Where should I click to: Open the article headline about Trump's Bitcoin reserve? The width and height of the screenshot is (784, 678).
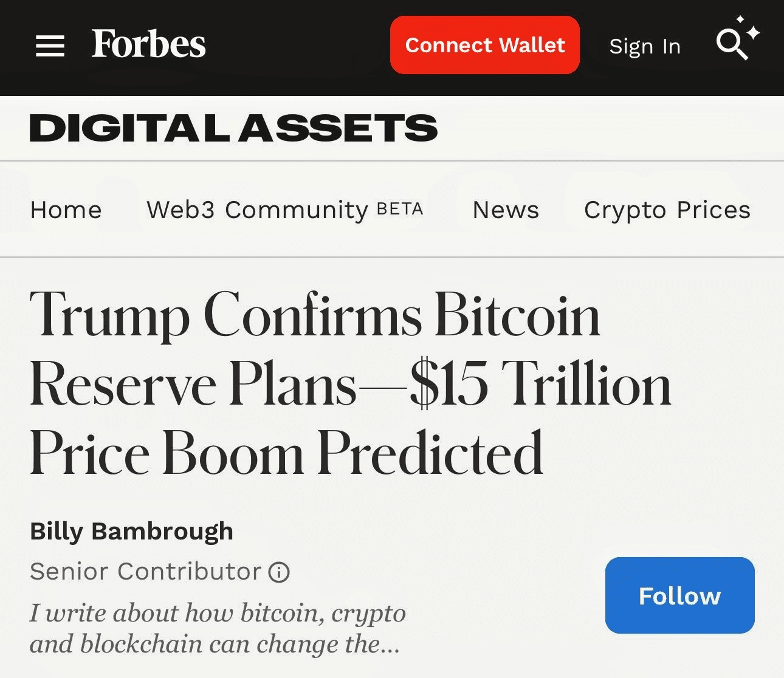349,383
